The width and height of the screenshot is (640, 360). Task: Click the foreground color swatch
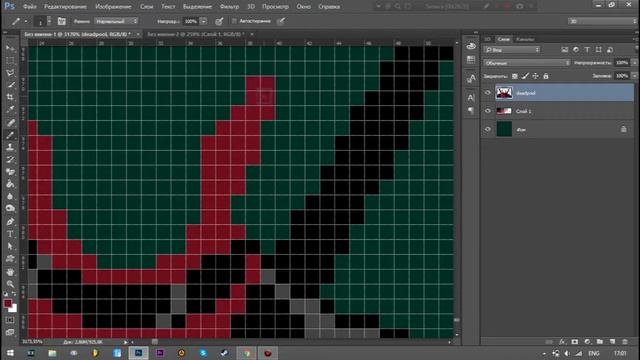coord(8,303)
